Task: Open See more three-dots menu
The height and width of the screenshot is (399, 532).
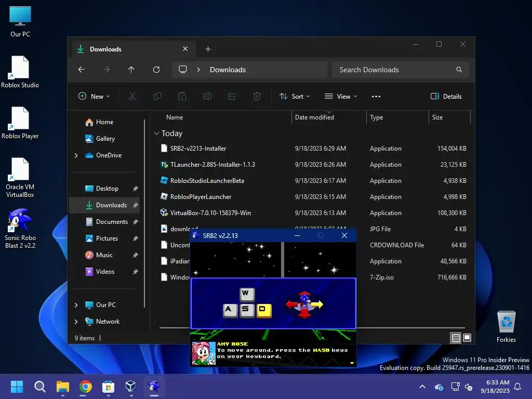Action: (x=376, y=96)
